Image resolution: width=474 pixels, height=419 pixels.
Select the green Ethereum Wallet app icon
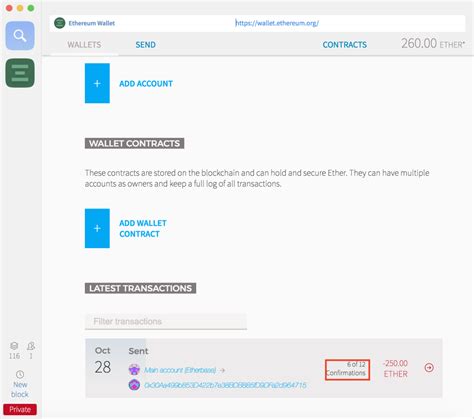(x=20, y=73)
